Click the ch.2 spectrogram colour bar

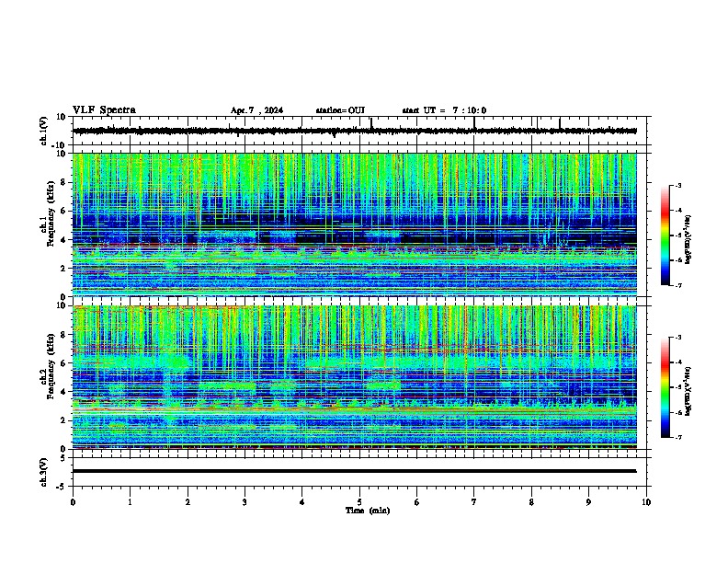[665, 387]
